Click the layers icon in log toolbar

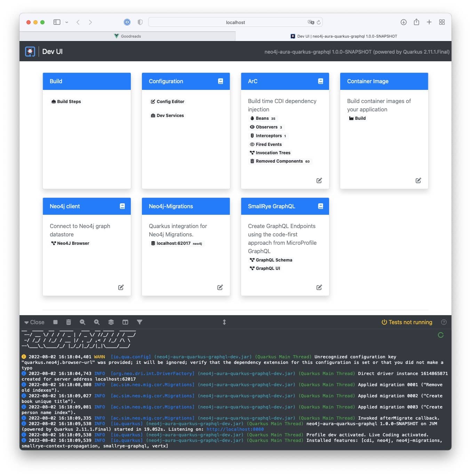click(x=111, y=322)
